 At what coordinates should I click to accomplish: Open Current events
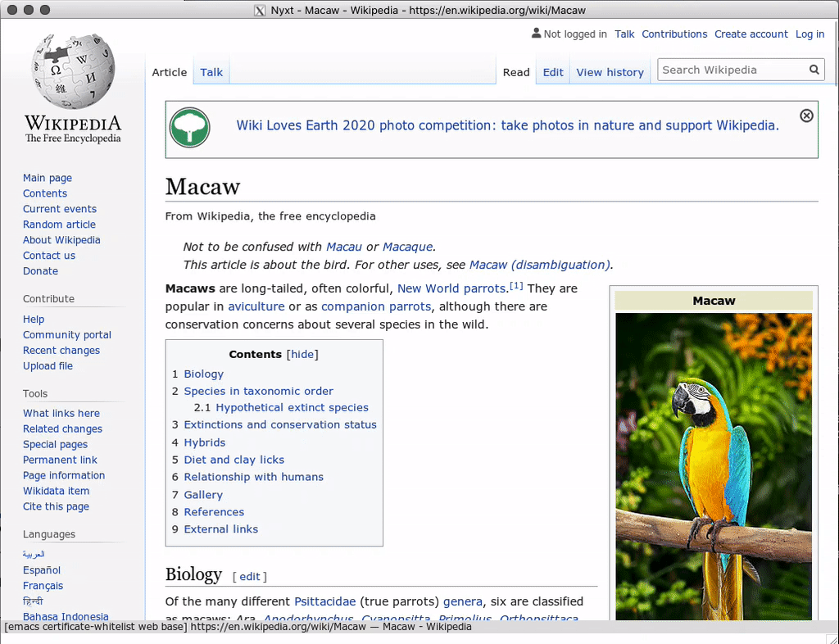click(60, 209)
